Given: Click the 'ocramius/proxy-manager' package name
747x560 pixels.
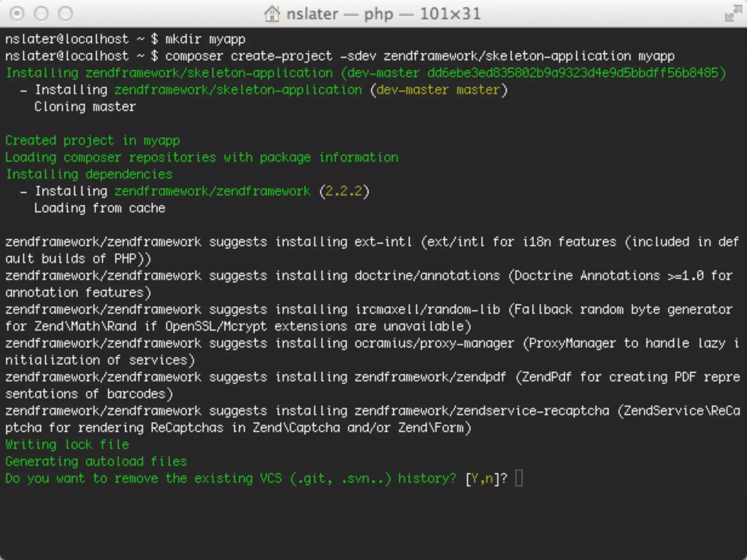Looking at the screenshot, I should click(434, 343).
